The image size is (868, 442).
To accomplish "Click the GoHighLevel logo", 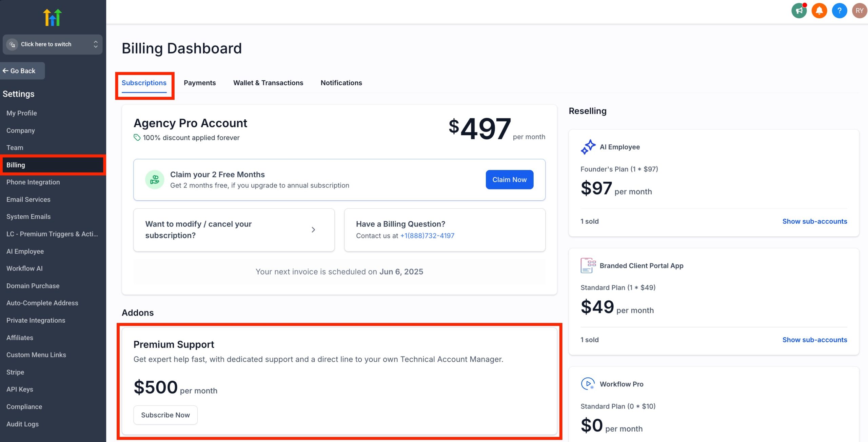I will pyautogui.click(x=53, y=17).
